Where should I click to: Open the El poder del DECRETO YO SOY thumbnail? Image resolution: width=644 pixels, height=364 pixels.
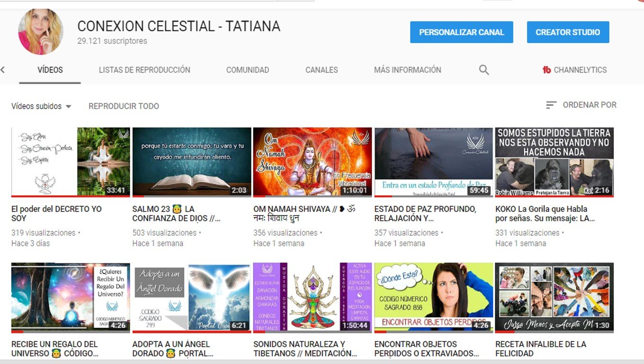pyautogui.click(x=71, y=162)
